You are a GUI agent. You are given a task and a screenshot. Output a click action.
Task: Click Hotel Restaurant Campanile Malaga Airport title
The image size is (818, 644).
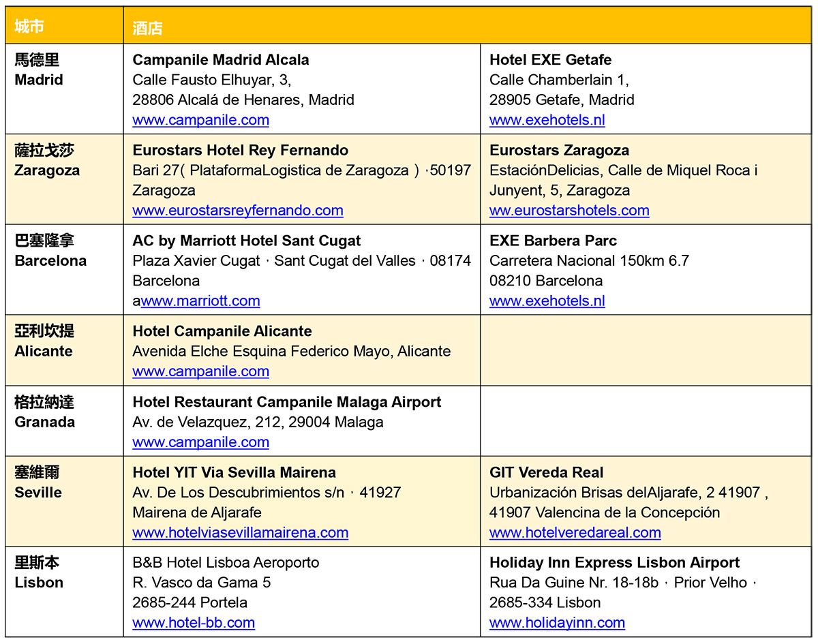click(287, 402)
